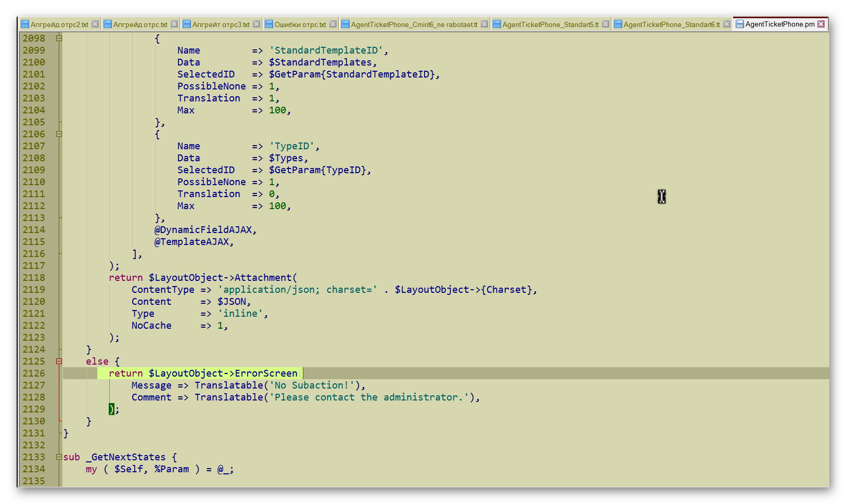The image size is (846, 504).
Task: Click $LayoutObject->Attachment( on line 2118
Action: [223, 277]
